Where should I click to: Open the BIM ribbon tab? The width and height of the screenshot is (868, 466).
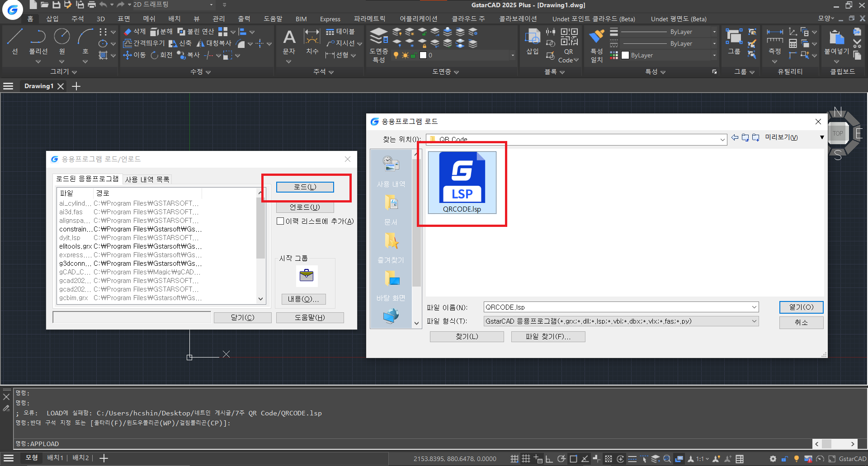pyautogui.click(x=301, y=19)
